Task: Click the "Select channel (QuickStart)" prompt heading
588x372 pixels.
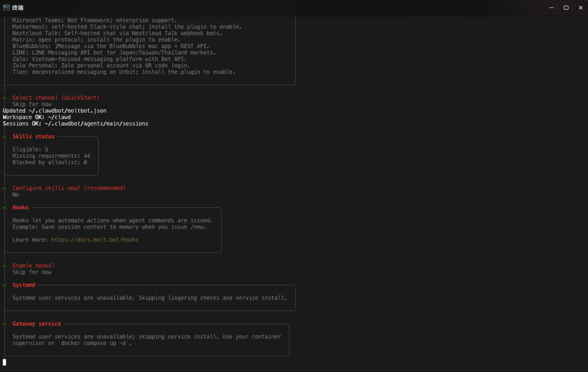Action: [x=56, y=98]
